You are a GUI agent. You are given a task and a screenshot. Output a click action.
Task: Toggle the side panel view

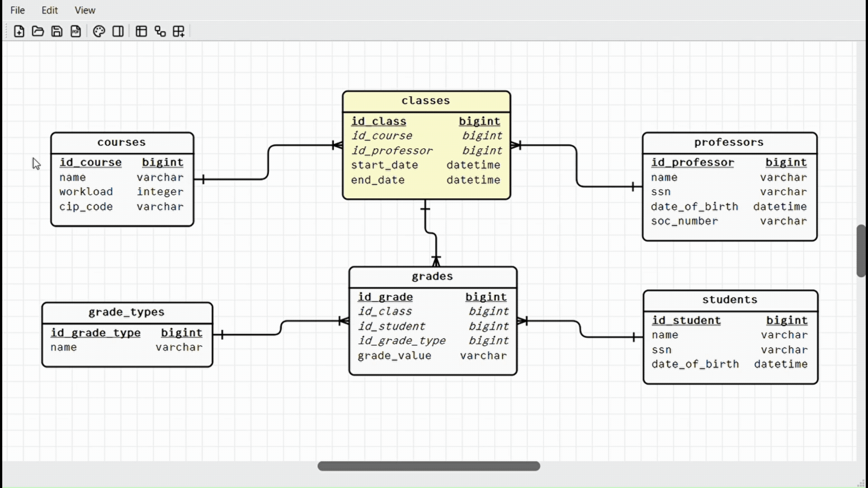118,31
